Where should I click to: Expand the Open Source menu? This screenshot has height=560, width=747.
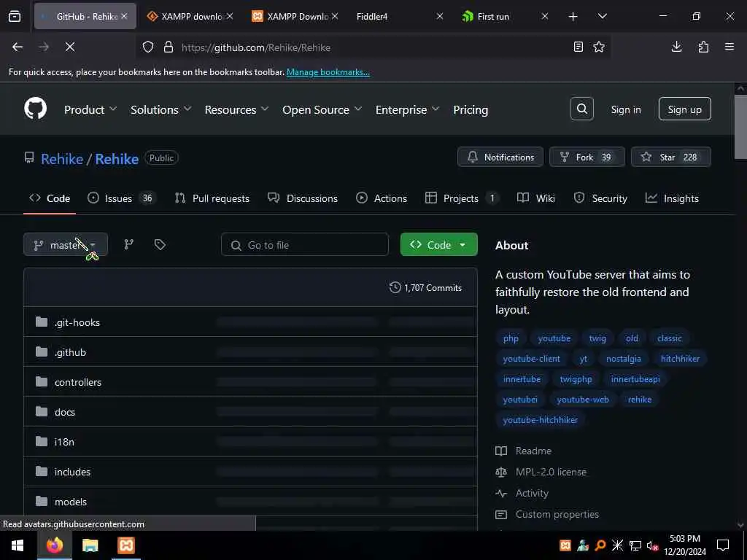[x=322, y=109]
